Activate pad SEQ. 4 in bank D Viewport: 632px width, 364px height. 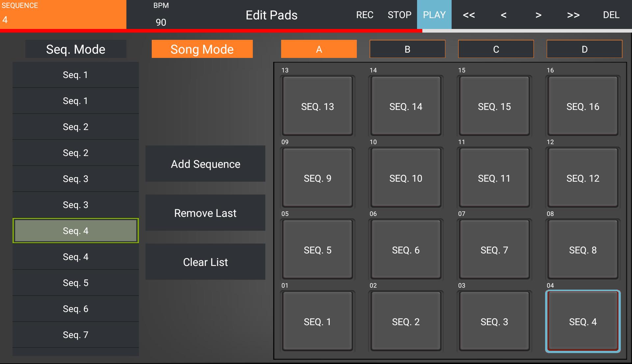(x=583, y=322)
